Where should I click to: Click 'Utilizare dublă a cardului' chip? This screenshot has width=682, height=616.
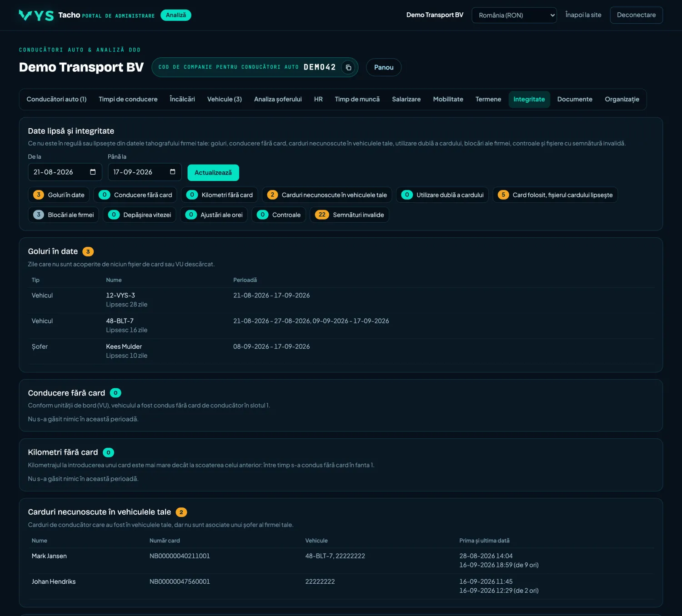(442, 195)
